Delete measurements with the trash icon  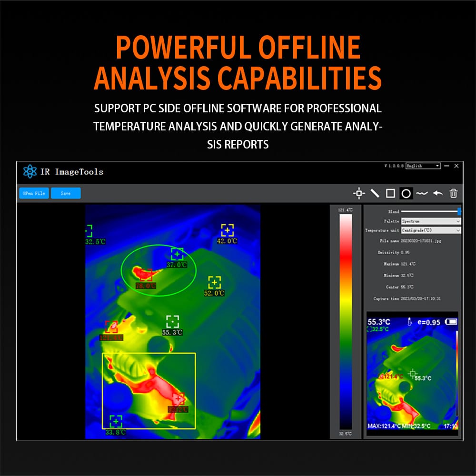pyautogui.click(x=453, y=193)
